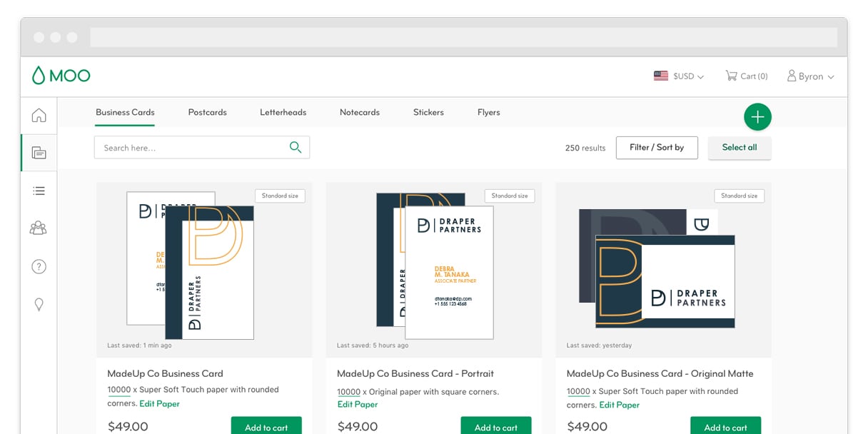Click the green plus add button
This screenshot has width=868, height=434.
click(x=757, y=117)
